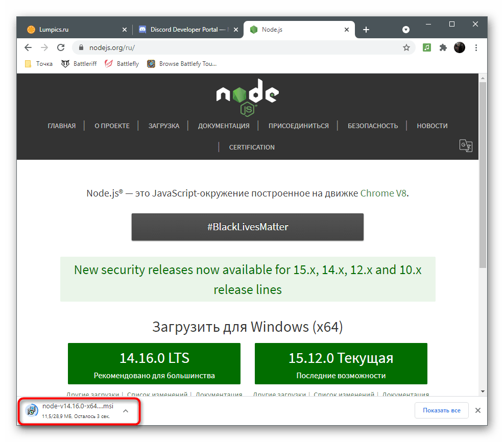Download the 14.16.0 LTS version
This screenshot has width=504, height=442.
tap(154, 364)
